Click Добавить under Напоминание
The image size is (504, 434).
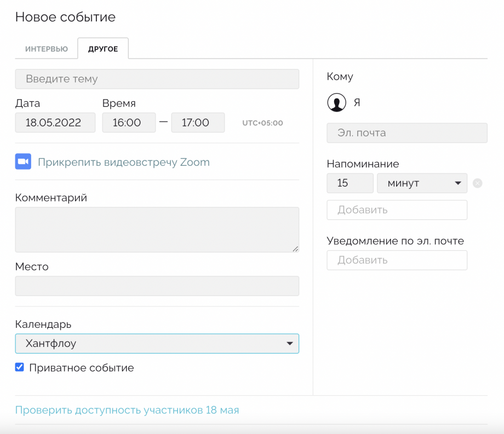pyautogui.click(x=397, y=210)
